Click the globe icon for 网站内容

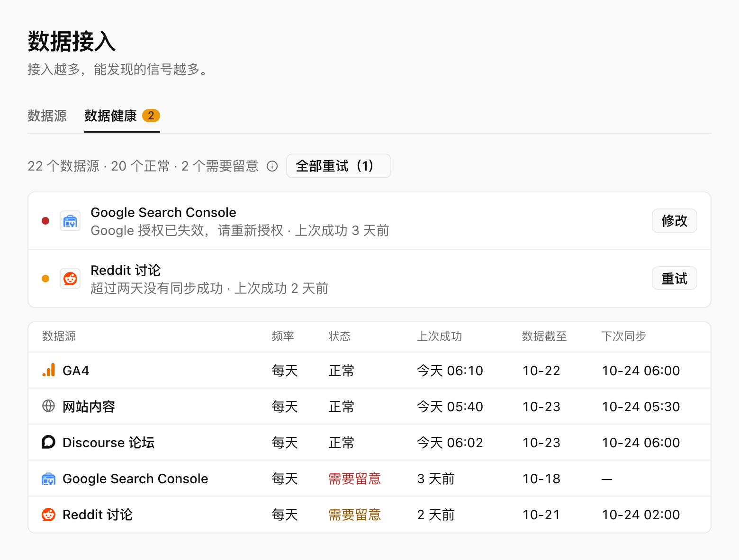49,406
